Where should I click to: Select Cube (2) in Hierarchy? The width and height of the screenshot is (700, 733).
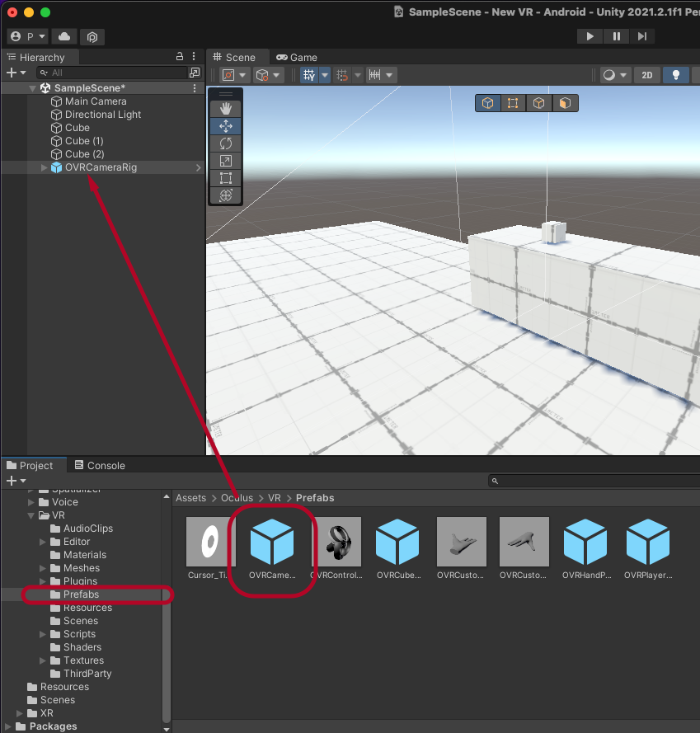click(85, 154)
